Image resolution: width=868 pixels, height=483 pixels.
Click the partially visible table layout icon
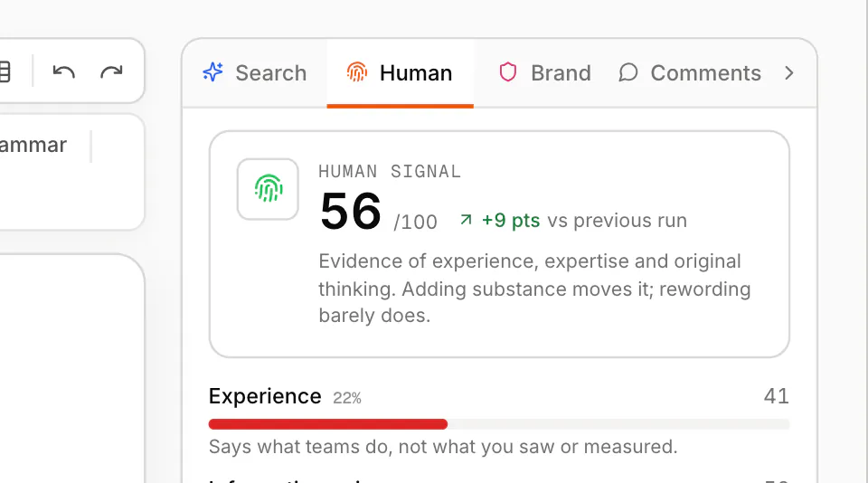[5, 71]
